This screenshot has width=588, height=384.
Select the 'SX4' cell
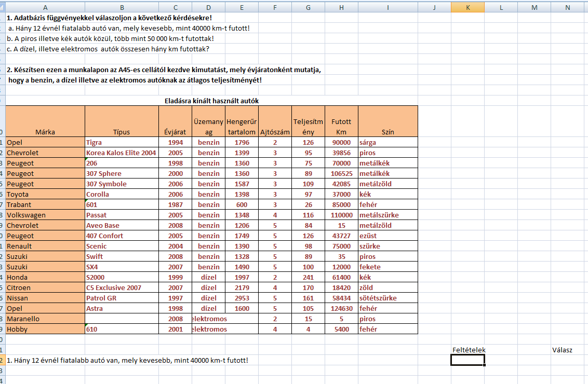coord(122,267)
